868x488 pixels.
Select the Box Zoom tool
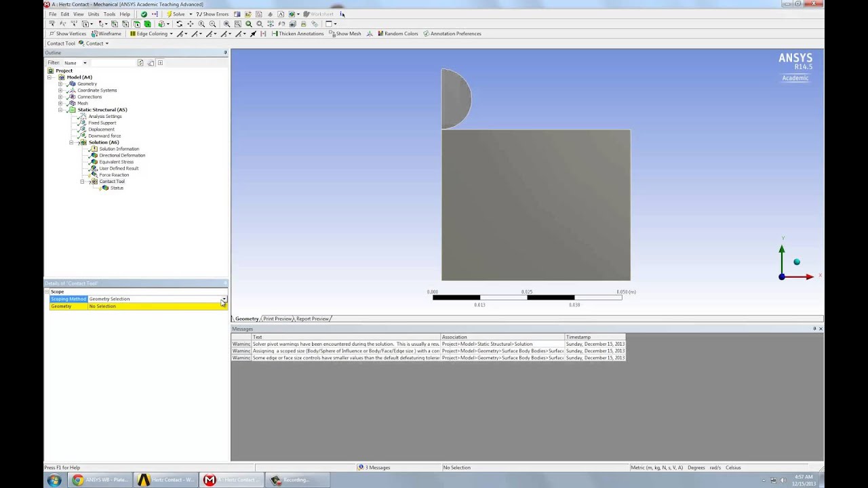(x=212, y=24)
